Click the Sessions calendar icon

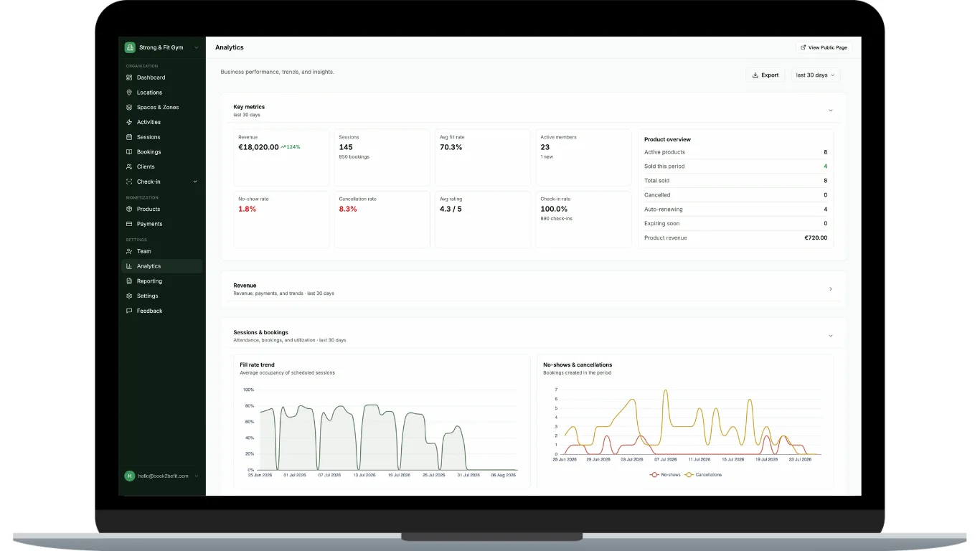click(x=129, y=137)
